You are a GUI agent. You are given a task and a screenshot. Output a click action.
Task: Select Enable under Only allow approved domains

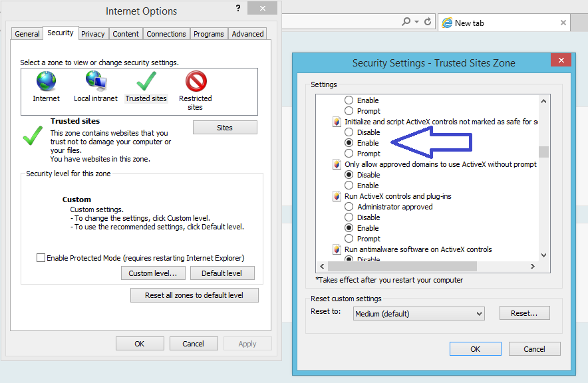(349, 186)
